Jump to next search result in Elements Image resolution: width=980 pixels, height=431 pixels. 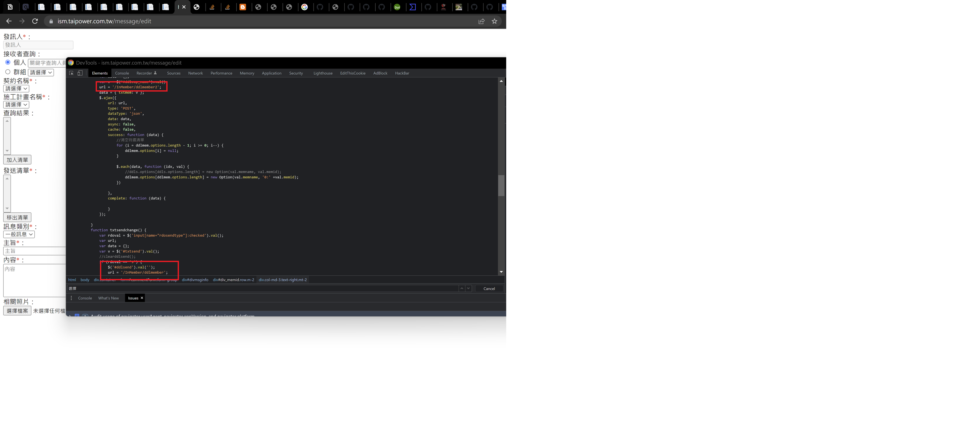tap(468, 289)
